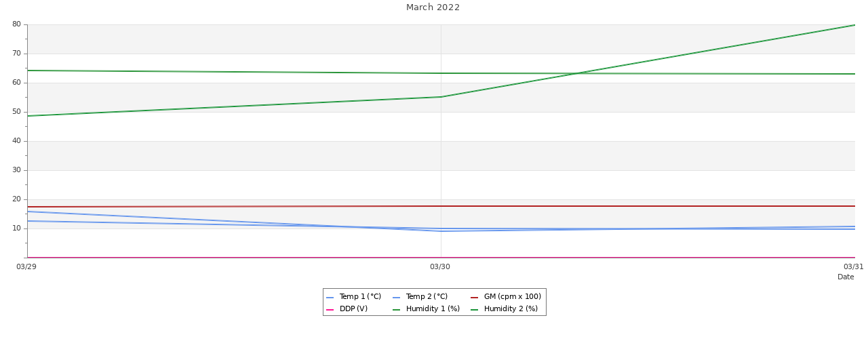
Task: Hide Humidity 1 (%) via its legend text
Action: point(433,309)
